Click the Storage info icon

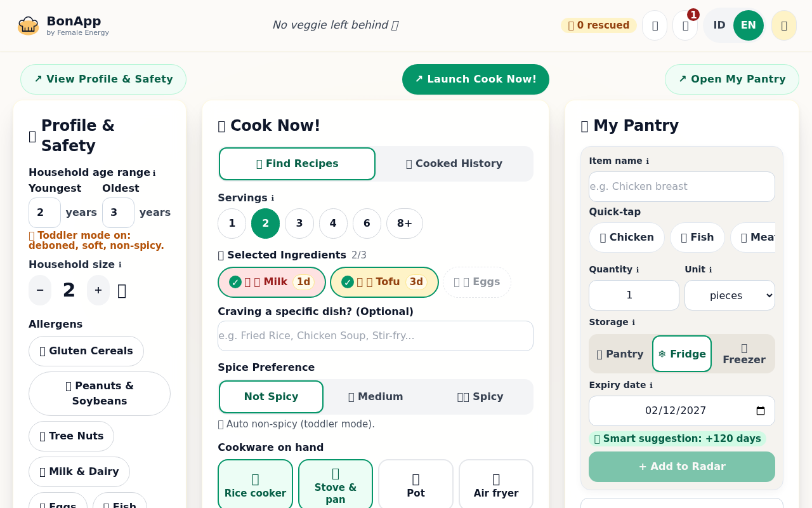tap(633, 323)
